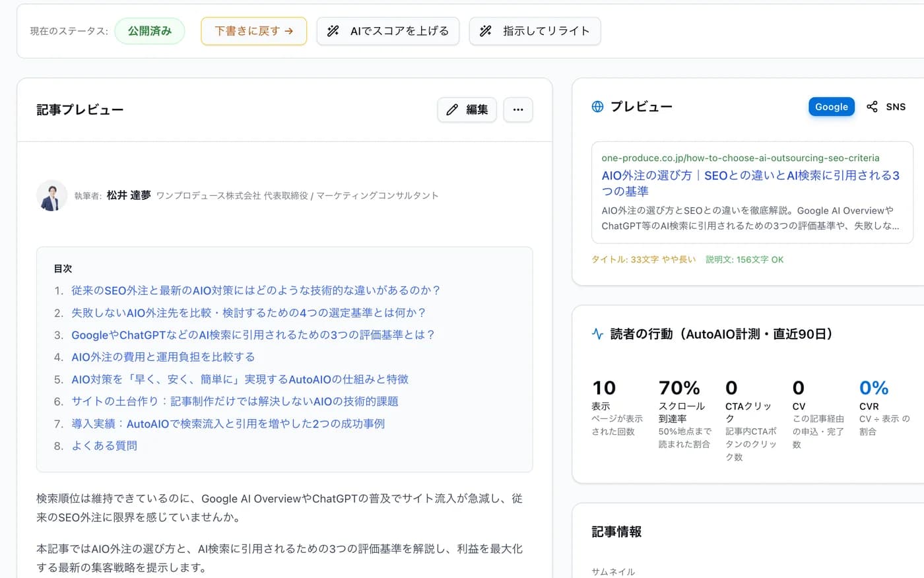Click the サムネイル label
The height and width of the screenshot is (578, 924).
click(613, 571)
